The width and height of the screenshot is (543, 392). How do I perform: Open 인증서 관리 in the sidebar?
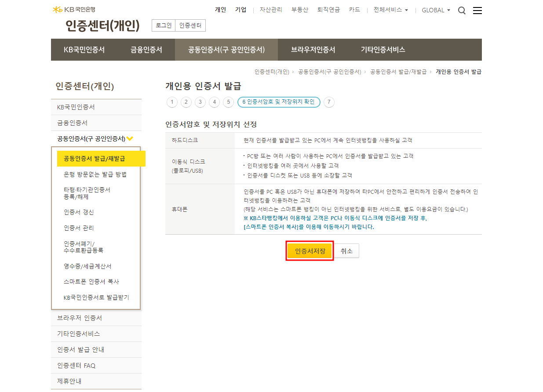click(x=79, y=228)
